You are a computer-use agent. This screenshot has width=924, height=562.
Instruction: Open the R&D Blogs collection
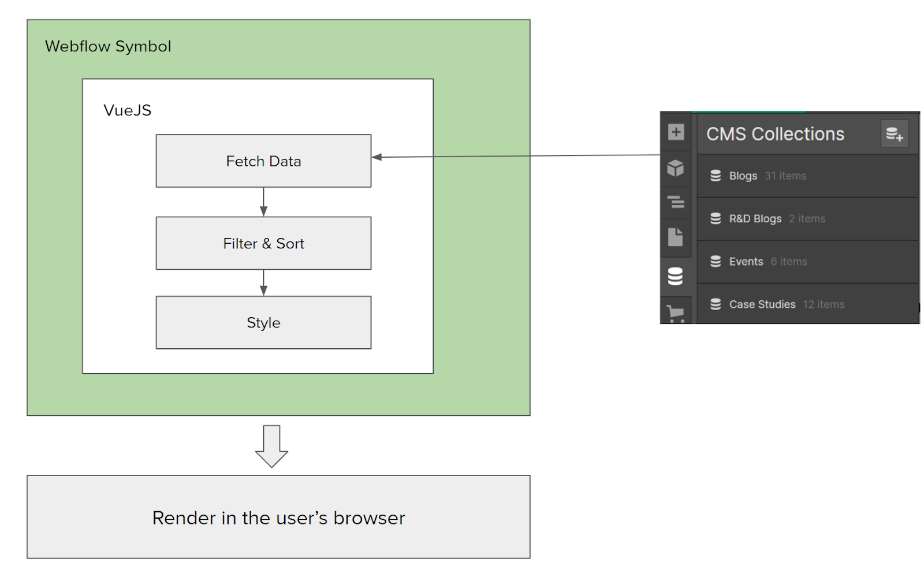(755, 219)
